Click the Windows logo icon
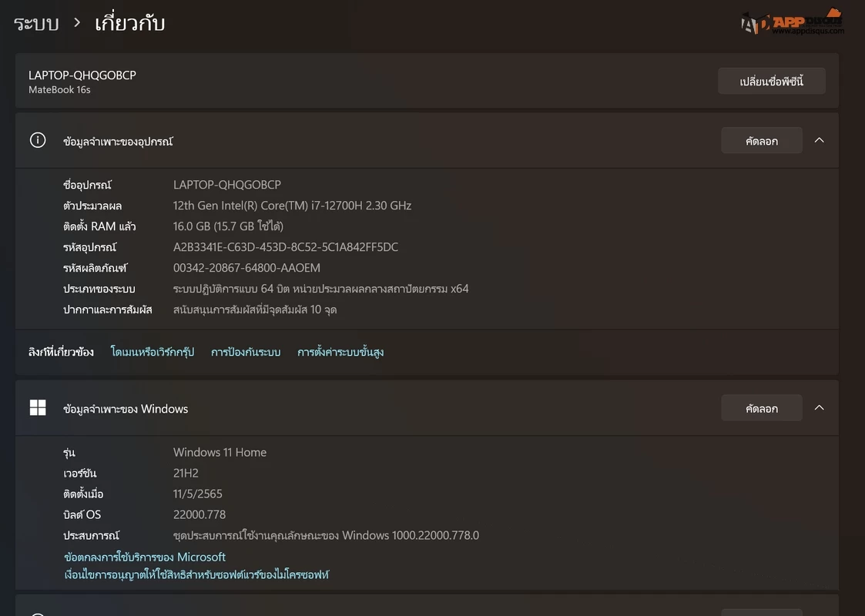The height and width of the screenshot is (616, 865). click(x=38, y=407)
